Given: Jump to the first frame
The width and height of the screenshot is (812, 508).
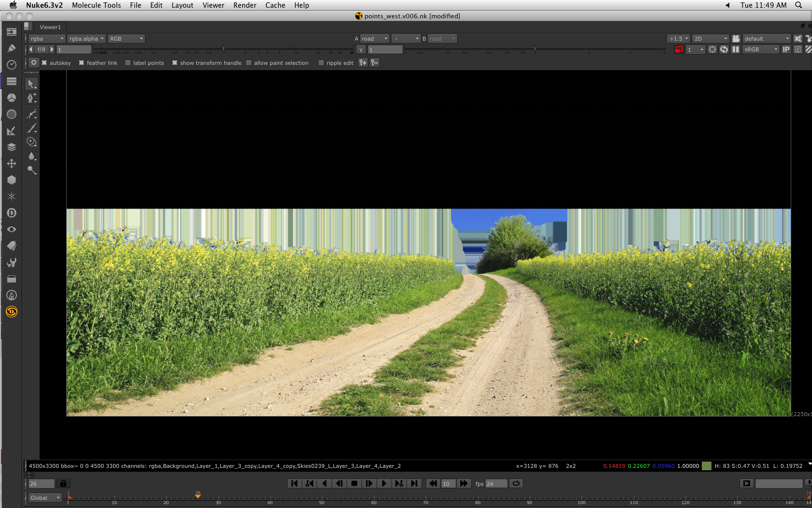Looking at the screenshot, I should [294, 483].
